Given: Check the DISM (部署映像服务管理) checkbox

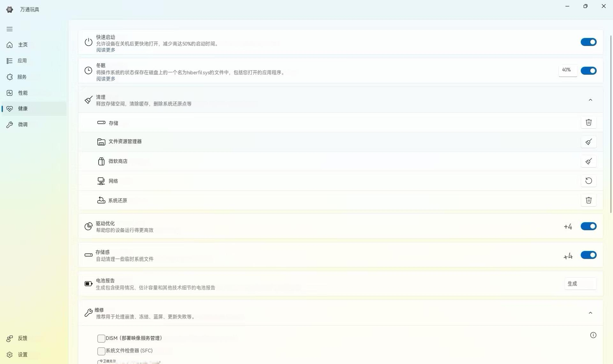Looking at the screenshot, I should click(101, 338).
